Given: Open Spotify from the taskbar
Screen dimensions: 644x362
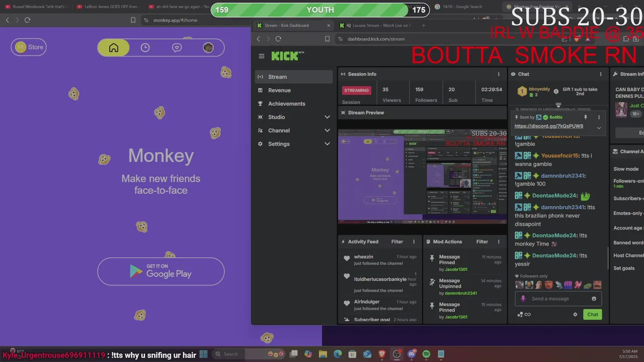Looking at the screenshot, I should tap(426, 354).
